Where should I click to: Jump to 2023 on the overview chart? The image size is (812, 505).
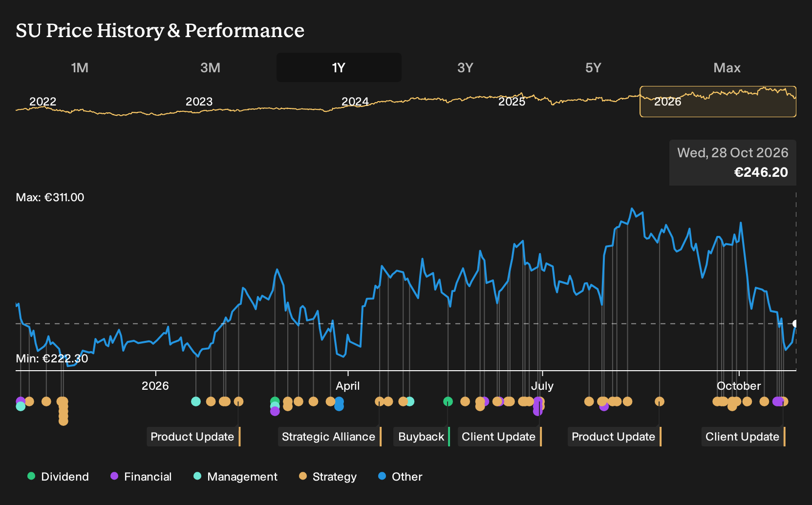199,102
